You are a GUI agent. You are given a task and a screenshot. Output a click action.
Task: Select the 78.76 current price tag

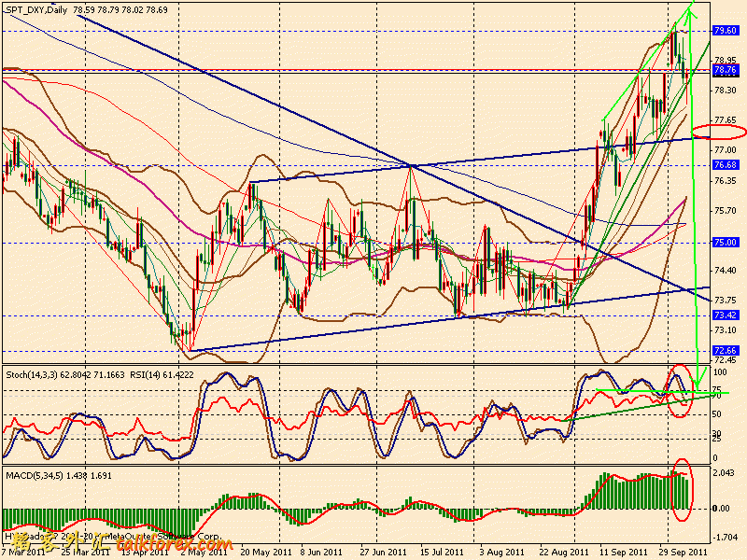click(x=726, y=70)
